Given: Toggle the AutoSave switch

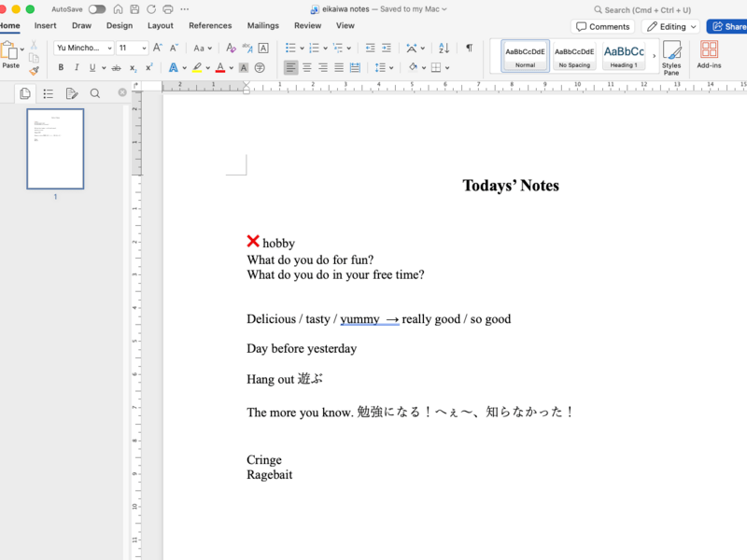Looking at the screenshot, I should pos(97,9).
